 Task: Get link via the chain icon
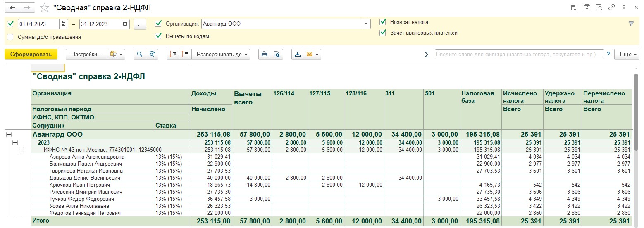tap(611, 7)
